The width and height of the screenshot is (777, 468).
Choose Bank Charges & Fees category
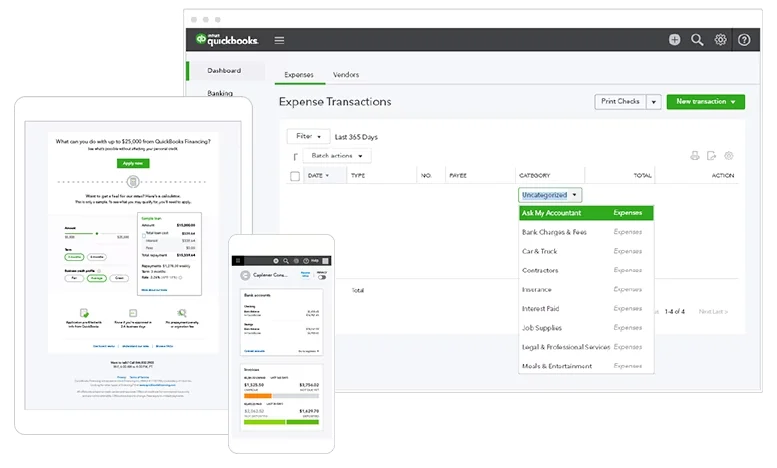point(586,232)
